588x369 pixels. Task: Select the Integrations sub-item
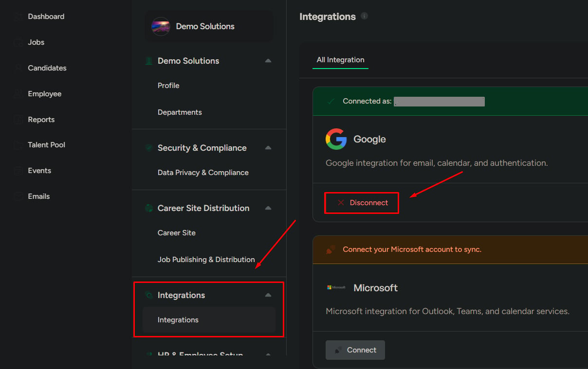(209, 320)
